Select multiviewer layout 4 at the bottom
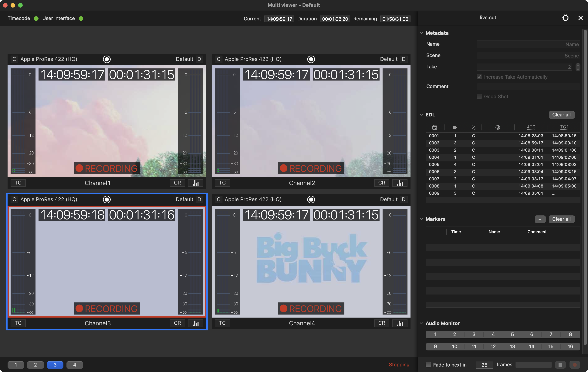Screen dimensions: 588x372 click(75, 365)
